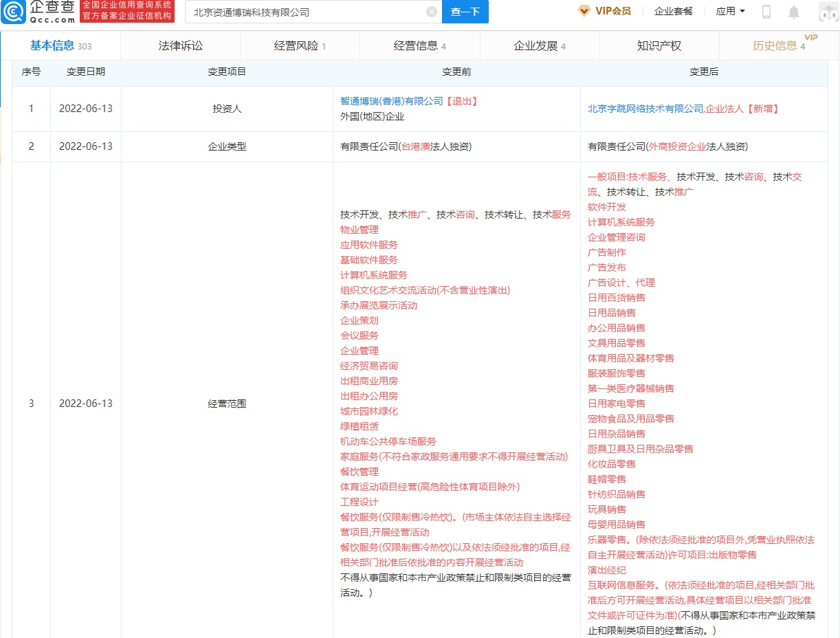Expand the 应用 dropdown menu
This screenshot has width=840, height=638.
click(x=730, y=11)
